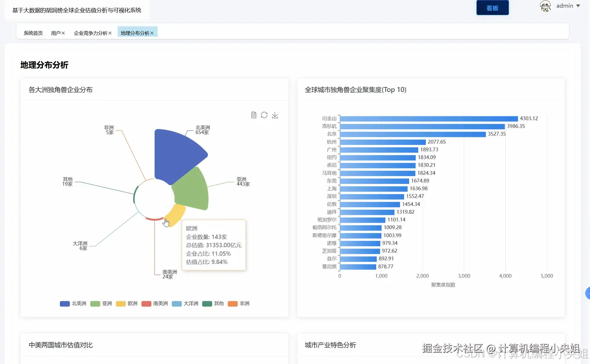The height and width of the screenshot is (364, 590).
Task: Click the admin avatar image
Action: 545,6
